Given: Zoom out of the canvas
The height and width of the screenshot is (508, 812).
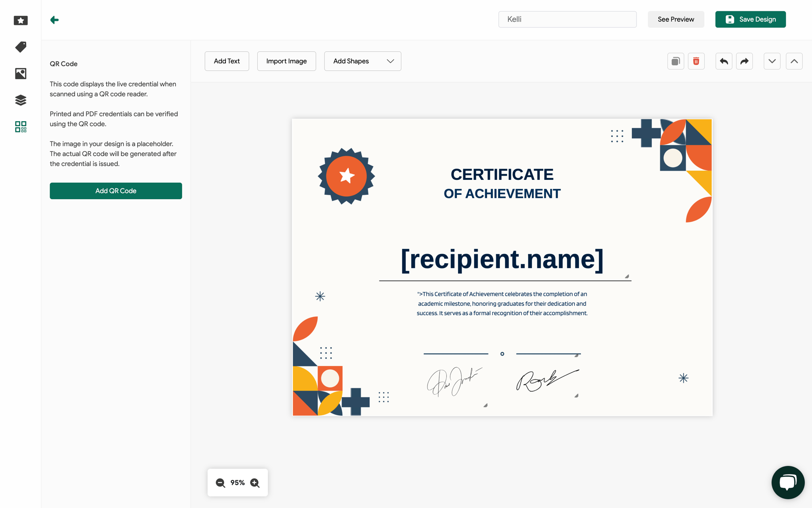Looking at the screenshot, I should click(x=220, y=483).
